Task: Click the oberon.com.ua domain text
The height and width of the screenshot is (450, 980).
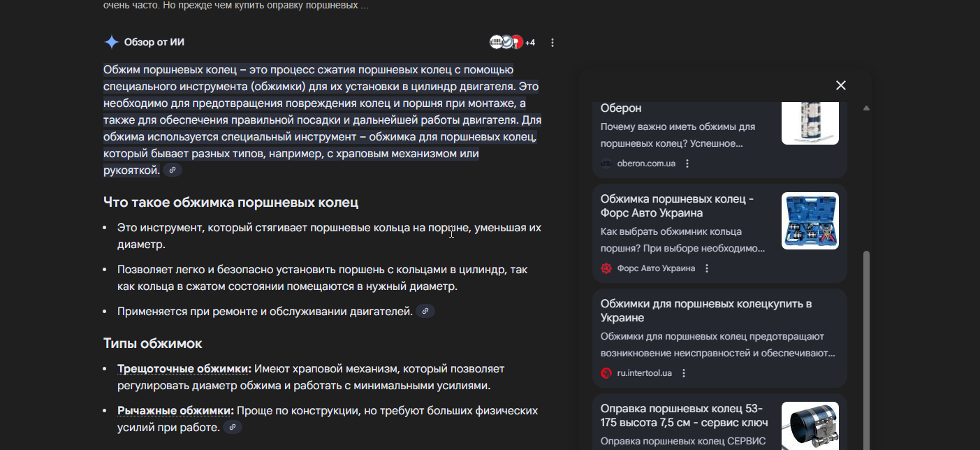Action: coord(646,164)
